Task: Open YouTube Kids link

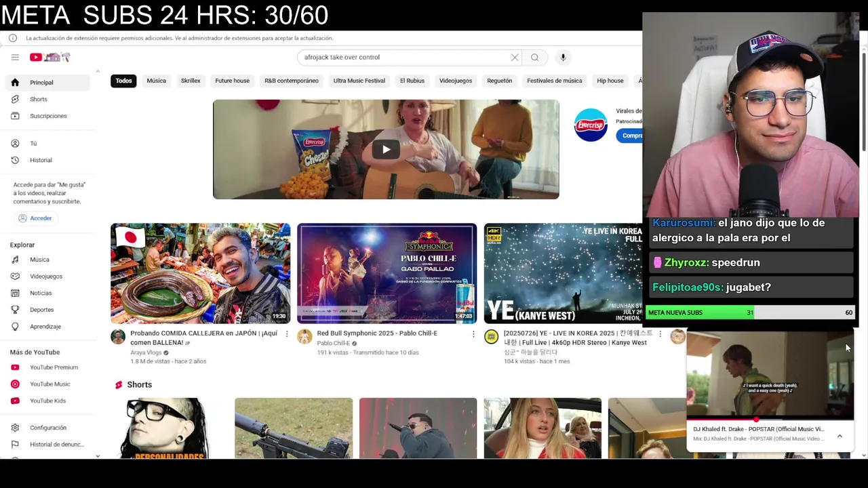Action: [x=47, y=401]
